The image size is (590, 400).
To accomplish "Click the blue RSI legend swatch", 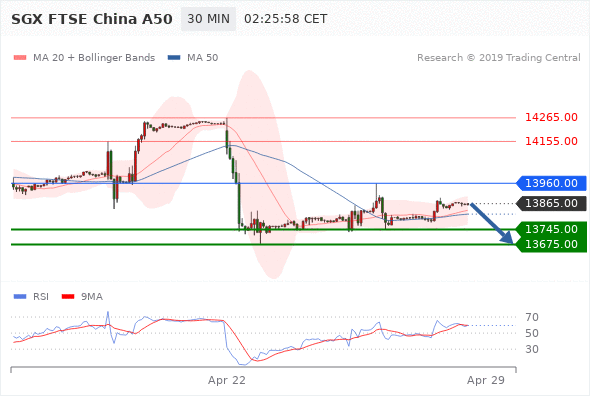I will pos(20,297).
